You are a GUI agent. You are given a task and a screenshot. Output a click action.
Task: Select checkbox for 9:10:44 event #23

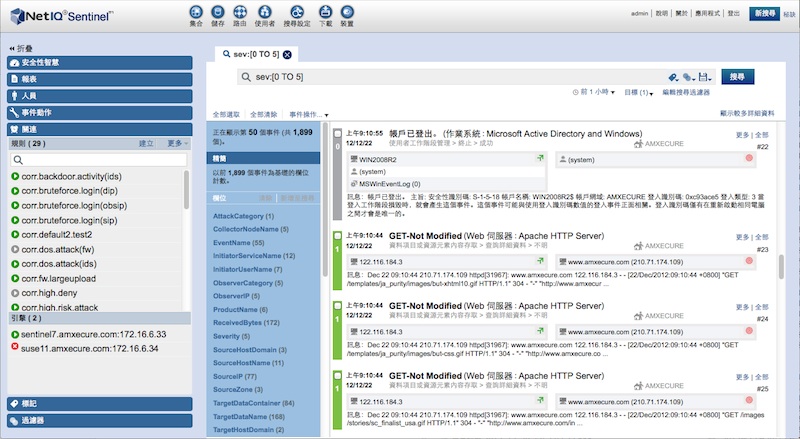coord(337,236)
